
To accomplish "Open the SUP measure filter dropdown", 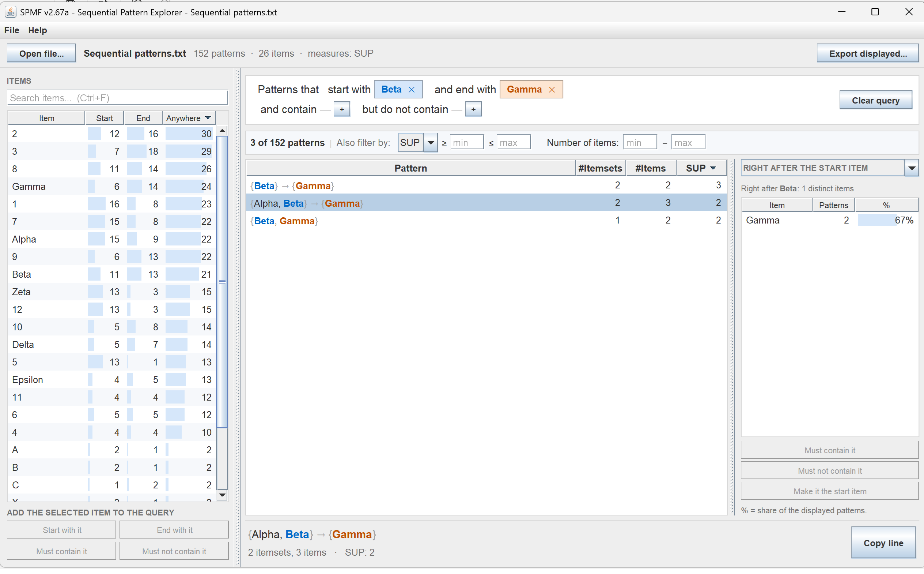I will tap(431, 143).
